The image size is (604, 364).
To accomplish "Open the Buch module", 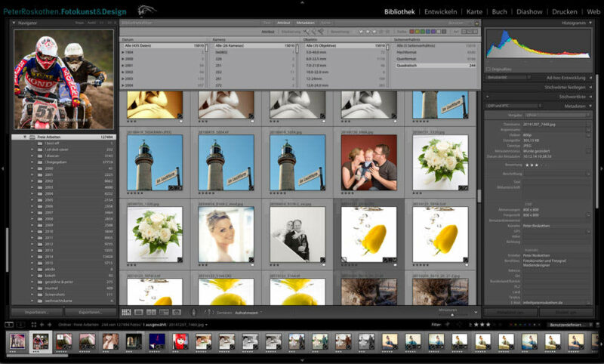I will 499,11.
